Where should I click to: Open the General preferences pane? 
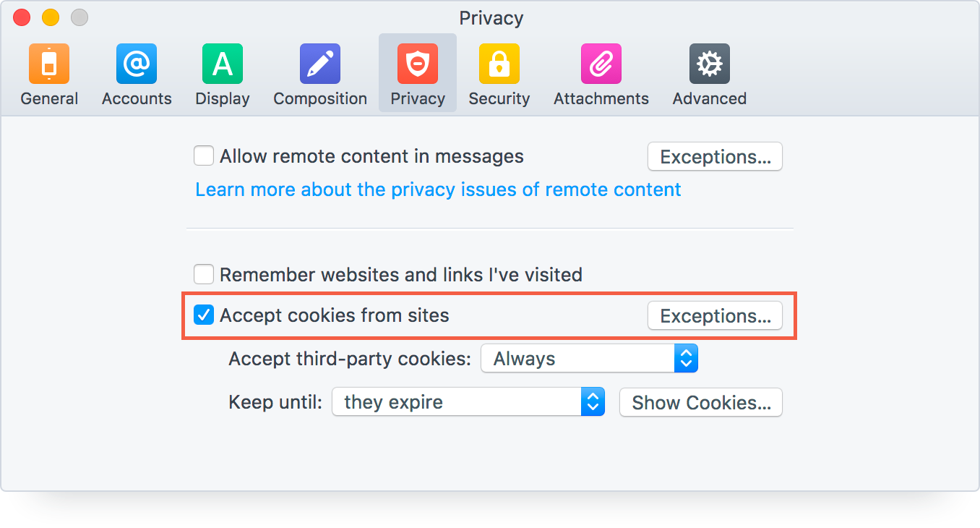coord(48,72)
